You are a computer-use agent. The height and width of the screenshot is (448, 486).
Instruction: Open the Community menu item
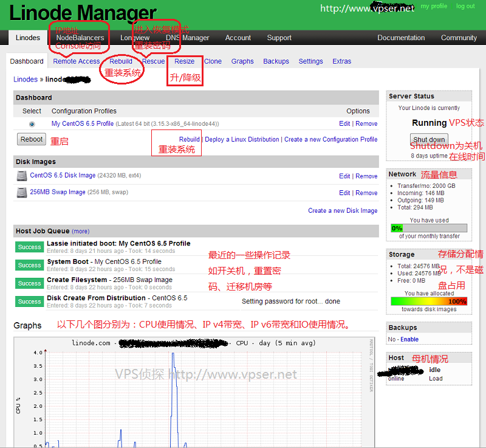click(x=459, y=38)
